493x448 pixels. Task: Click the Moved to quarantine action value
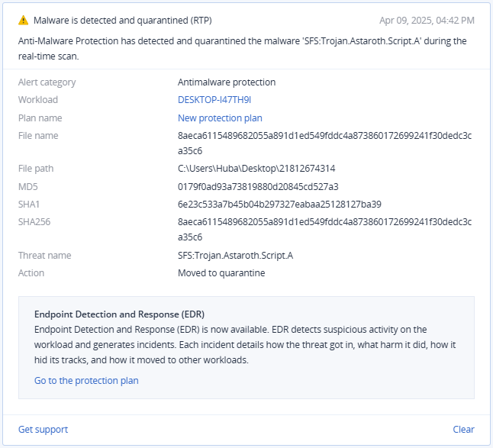click(x=221, y=273)
